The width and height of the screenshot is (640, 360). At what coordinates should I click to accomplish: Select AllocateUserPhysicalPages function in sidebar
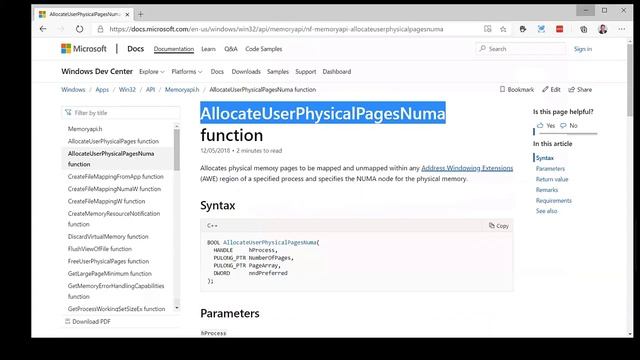[x=113, y=141]
